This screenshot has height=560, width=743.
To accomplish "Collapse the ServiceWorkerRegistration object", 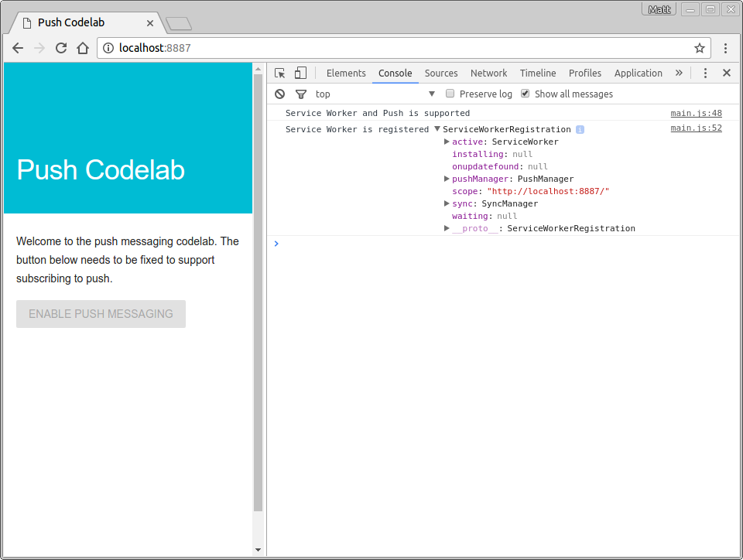I will (x=437, y=129).
